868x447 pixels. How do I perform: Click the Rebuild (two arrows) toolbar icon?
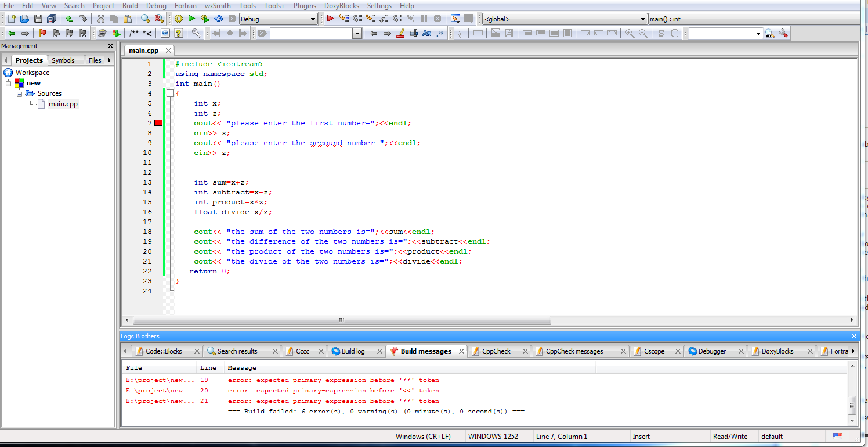[x=219, y=18]
